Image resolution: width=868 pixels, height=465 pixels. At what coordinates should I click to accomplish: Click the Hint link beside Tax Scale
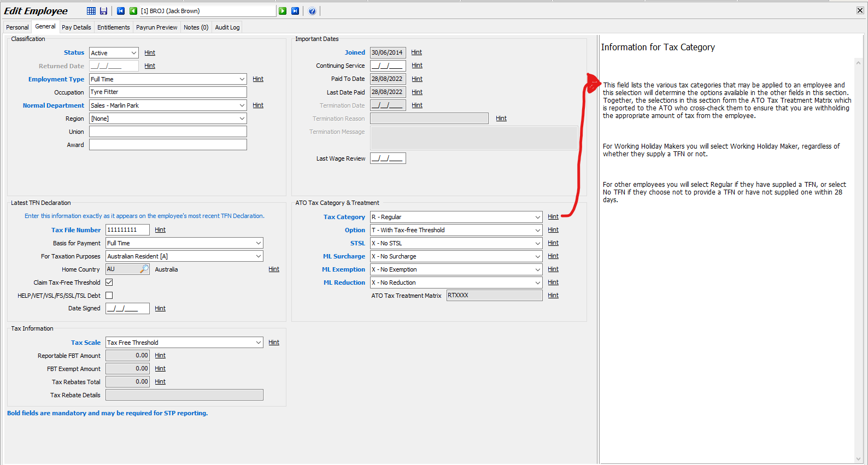point(274,343)
